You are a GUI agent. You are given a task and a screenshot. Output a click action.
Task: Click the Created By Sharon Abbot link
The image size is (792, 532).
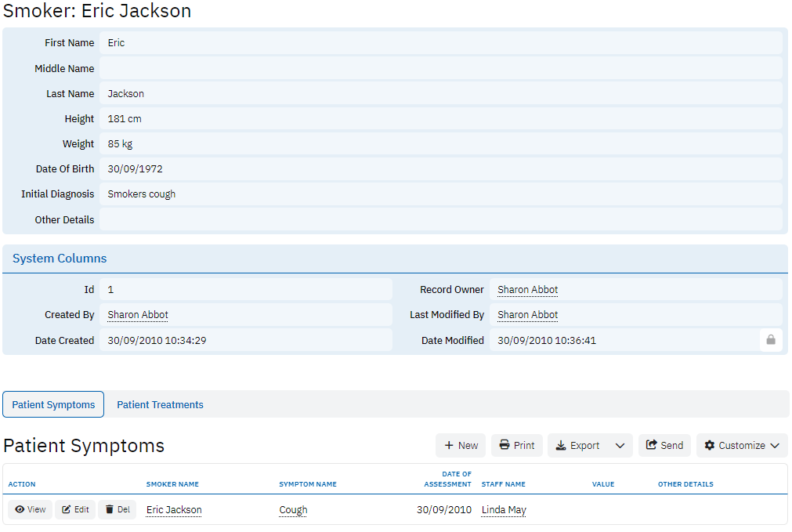(x=138, y=315)
